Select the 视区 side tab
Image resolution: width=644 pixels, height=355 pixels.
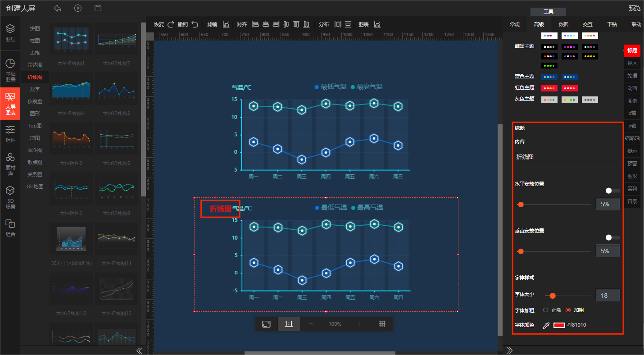tap(632, 63)
